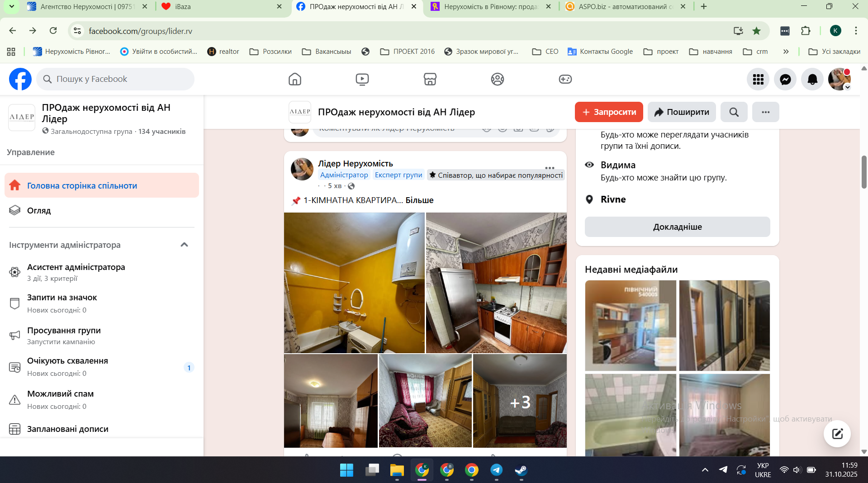The height and width of the screenshot is (483, 868).
Task: Open the Facebook Video tab icon
Action: 362,79
